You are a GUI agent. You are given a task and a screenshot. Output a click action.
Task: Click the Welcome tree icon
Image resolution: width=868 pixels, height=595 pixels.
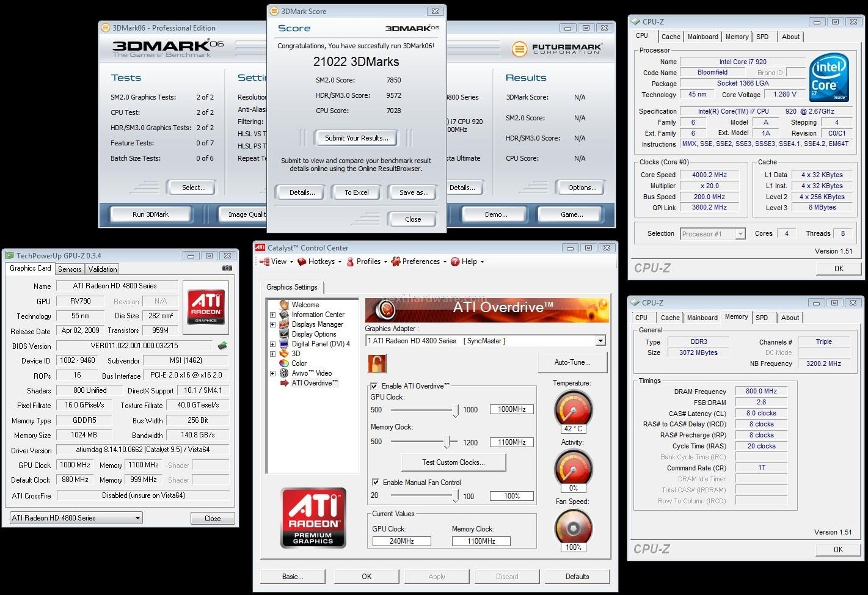[x=284, y=304]
